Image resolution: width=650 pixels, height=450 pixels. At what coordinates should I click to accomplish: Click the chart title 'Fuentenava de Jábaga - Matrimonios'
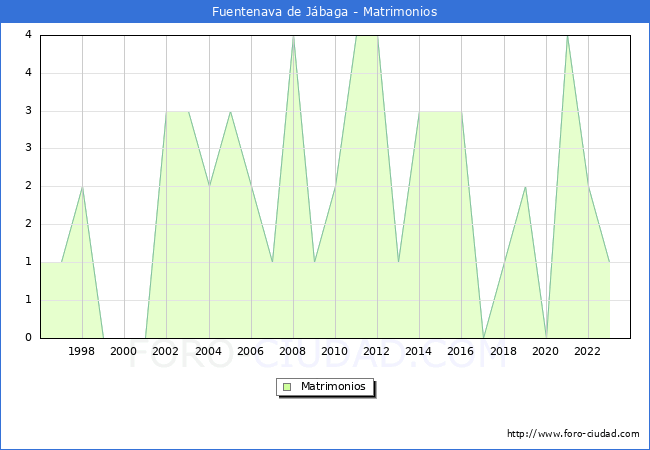325,12
